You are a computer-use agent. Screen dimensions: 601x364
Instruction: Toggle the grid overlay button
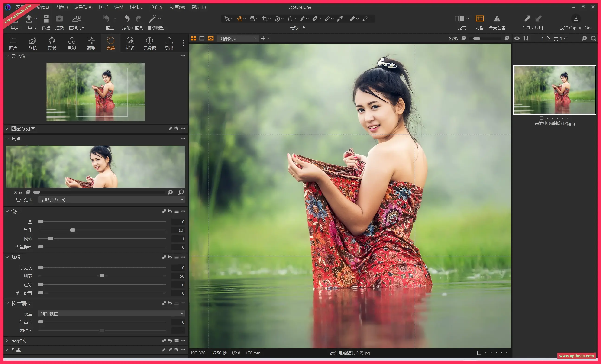480,19
